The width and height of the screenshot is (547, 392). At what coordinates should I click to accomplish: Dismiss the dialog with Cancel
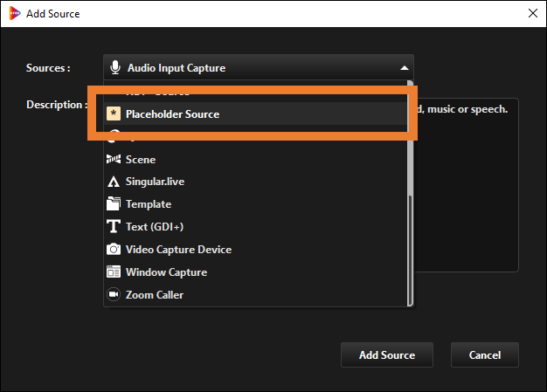[485, 354]
